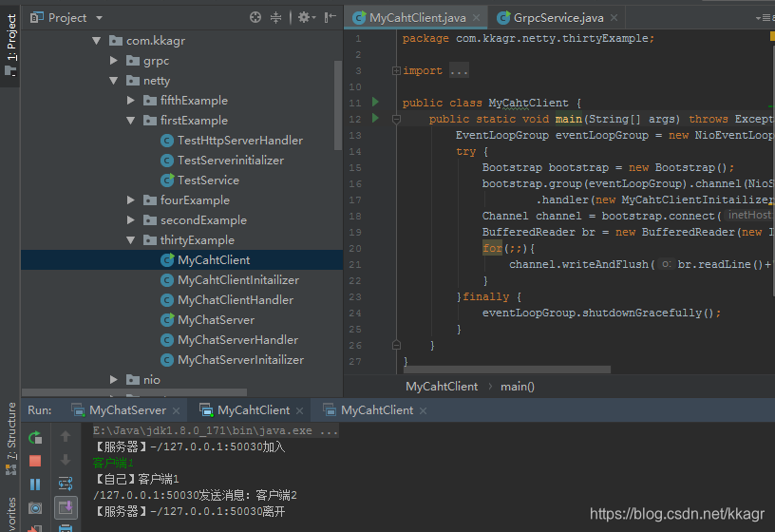Click up the stack trace arrow
Screen dimensions: 775x532
[66, 436]
